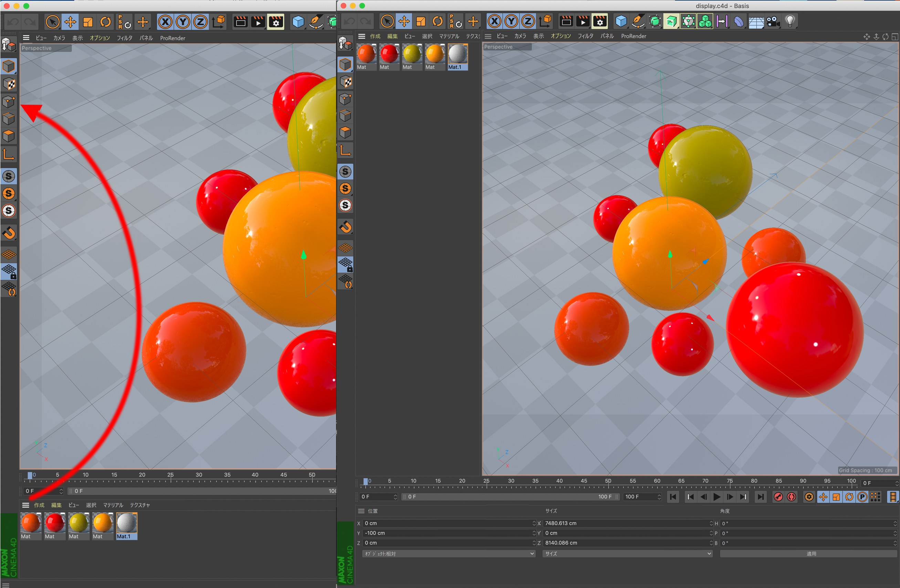The width and height of the screenshot is (900, 588).
Task: Toggle the X axis lock in right window
Action: coord(494,22)
